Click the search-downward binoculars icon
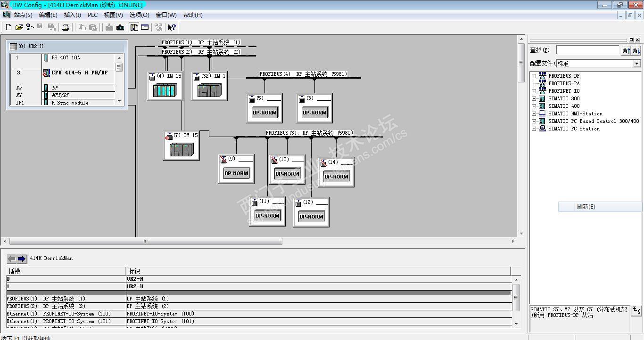The image size is (644, 340). click(x=636, y=50)
